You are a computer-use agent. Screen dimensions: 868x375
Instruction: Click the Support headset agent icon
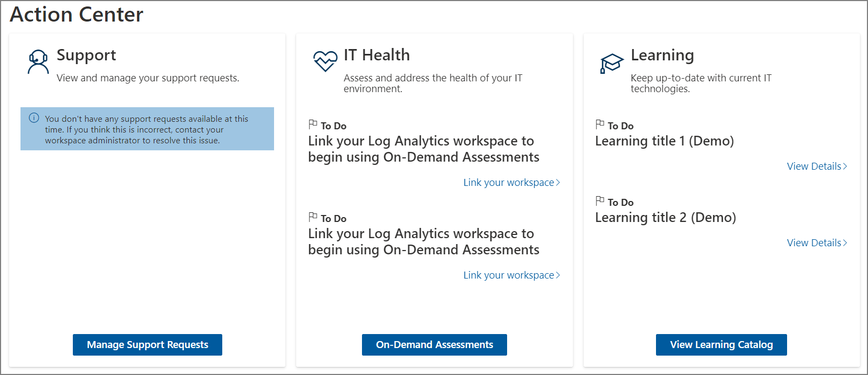[38, 62]
